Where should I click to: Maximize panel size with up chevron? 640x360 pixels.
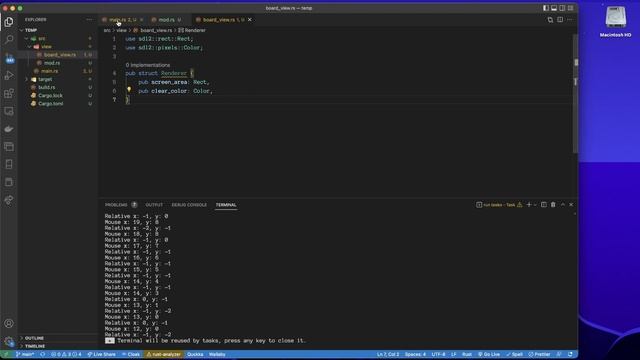click(x=563, y=204)
